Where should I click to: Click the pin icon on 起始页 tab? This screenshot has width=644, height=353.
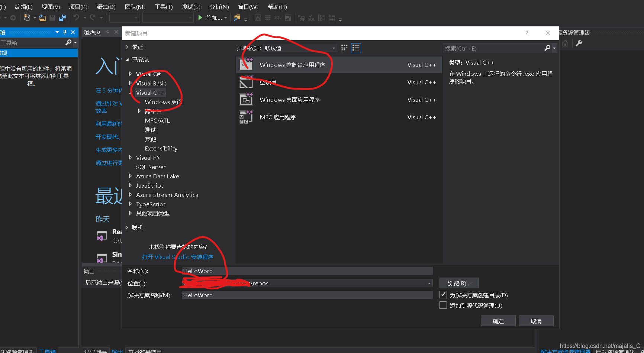point(108,32)
